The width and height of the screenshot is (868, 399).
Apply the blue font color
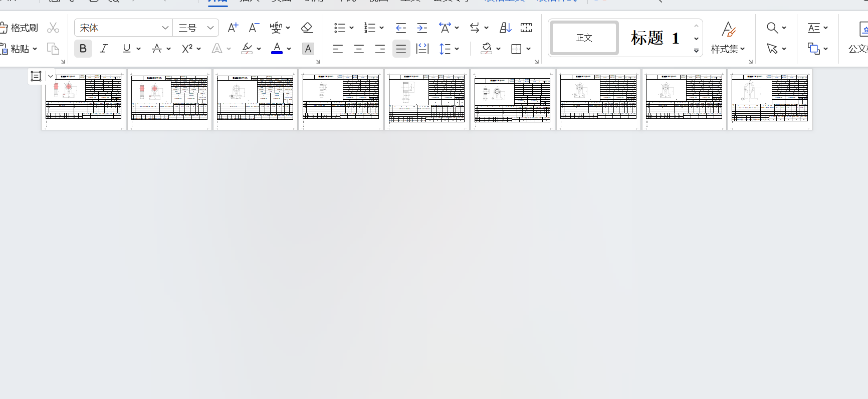point(277,49)
